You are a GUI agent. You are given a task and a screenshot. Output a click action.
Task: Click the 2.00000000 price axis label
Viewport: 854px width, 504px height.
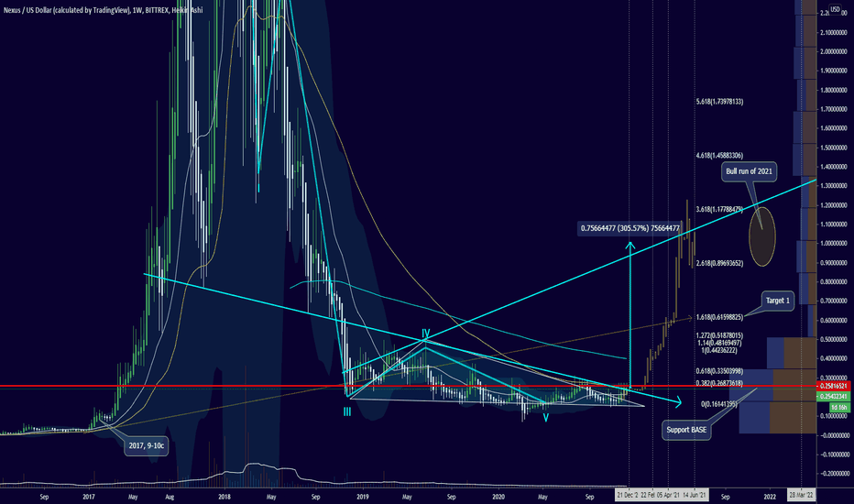pos(833,51)
